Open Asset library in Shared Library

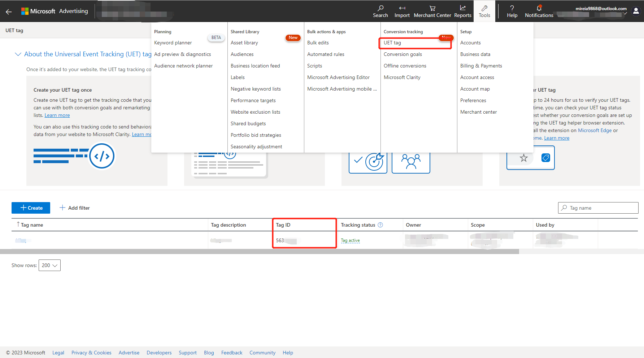(244, 43)
